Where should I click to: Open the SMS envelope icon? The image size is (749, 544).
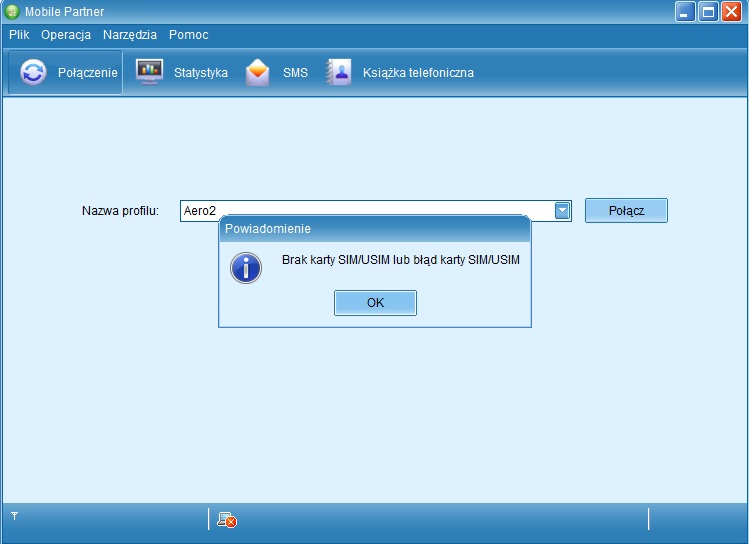pos(258,73)
